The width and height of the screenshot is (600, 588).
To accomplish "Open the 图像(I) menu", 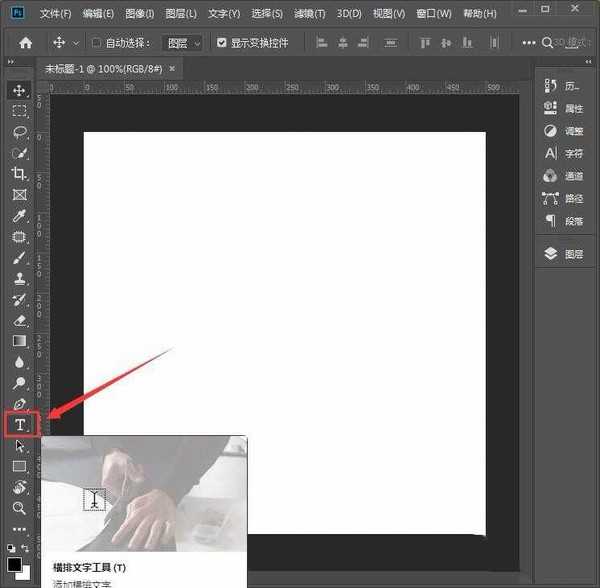I will click(139, 14).
